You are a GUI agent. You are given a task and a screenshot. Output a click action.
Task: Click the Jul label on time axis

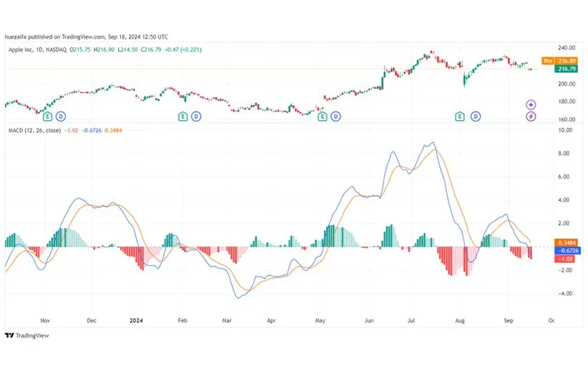point(413,321)
